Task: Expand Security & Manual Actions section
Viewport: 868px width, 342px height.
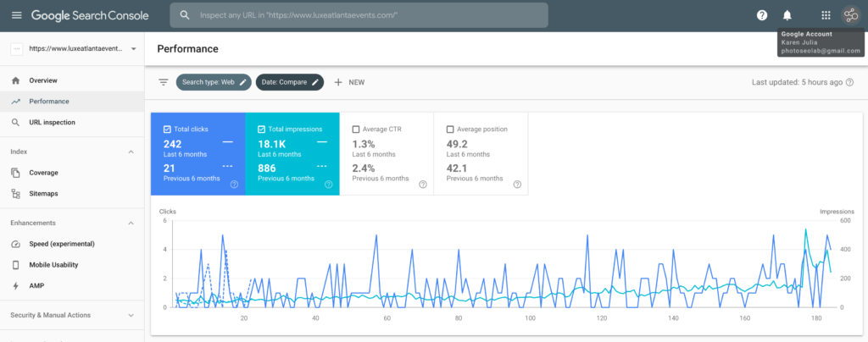Action: tap(131, 316)
